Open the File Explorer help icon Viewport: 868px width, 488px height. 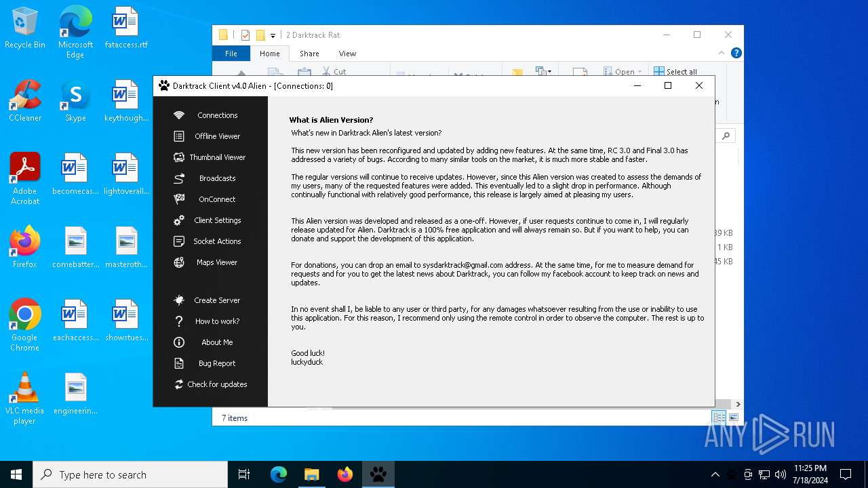736,53
